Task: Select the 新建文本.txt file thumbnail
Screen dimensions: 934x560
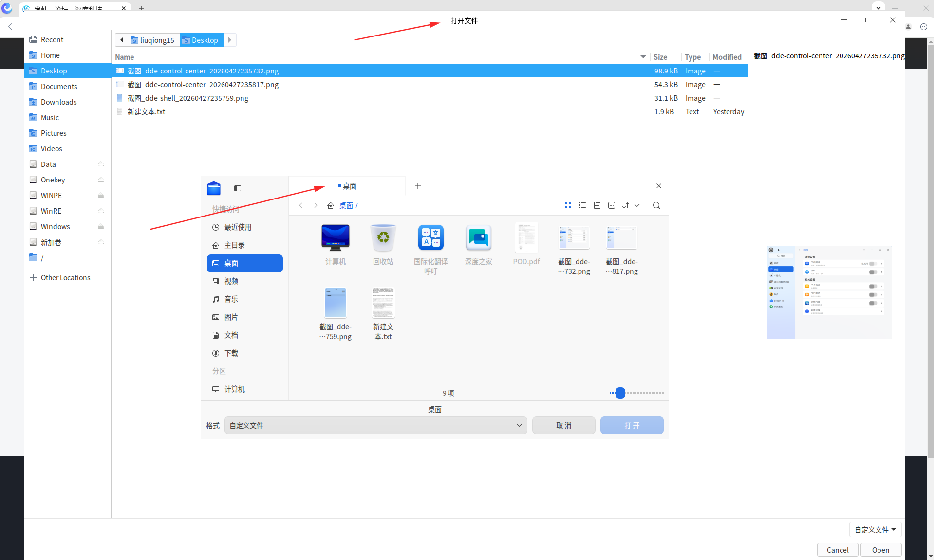Action: [383, 303]
